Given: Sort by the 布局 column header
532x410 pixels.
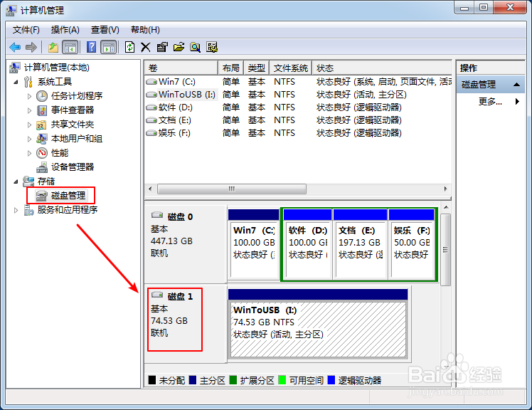Looking at the screenshot, I should 230,68.
